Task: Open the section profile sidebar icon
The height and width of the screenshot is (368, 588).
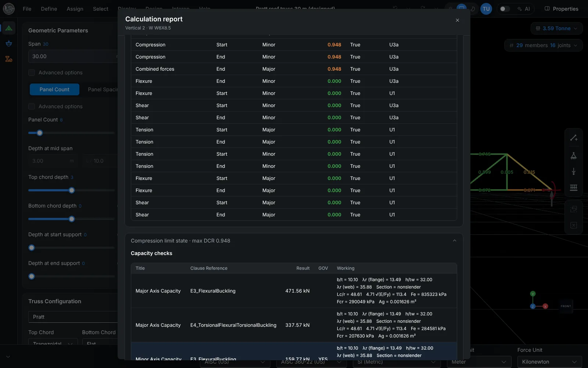Action: pos(9,59)
